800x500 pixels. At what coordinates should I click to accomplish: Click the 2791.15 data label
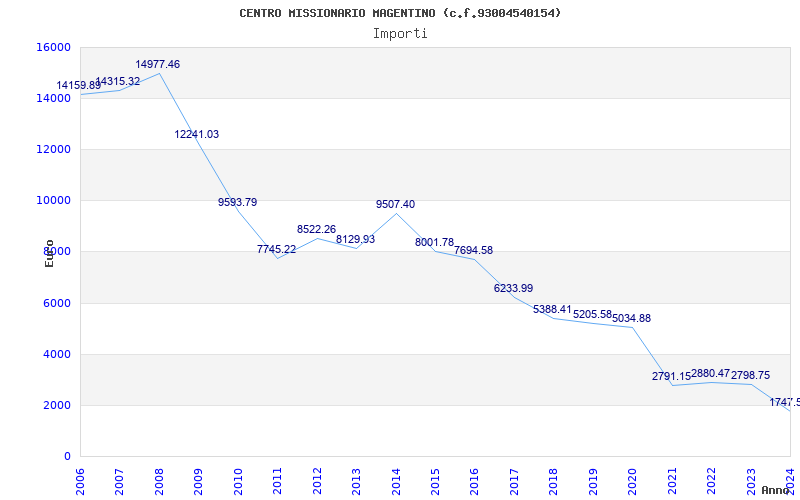tap(671, 377)
